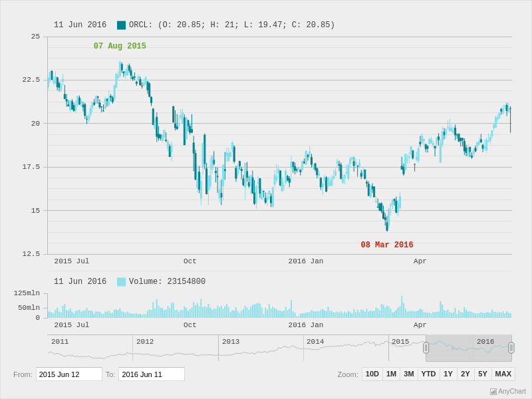Click the 17.5 price axis label
The image size is (532, 399).
click(x=31, y=167)
